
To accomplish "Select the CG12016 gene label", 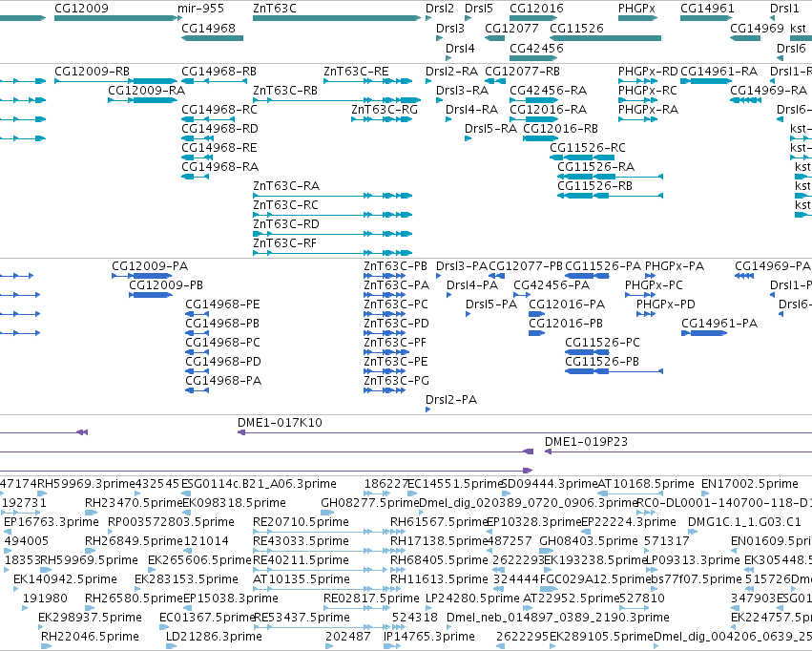I will 536,9.
